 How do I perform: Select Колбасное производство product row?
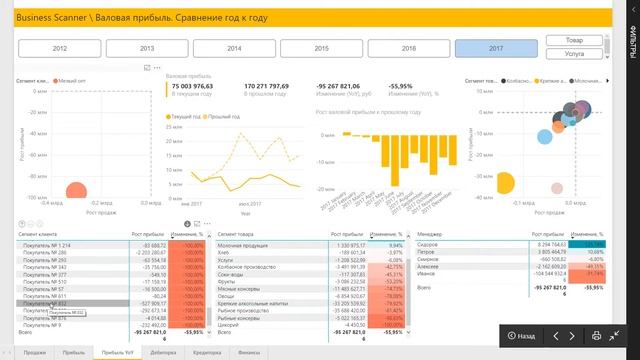point(310,267)
